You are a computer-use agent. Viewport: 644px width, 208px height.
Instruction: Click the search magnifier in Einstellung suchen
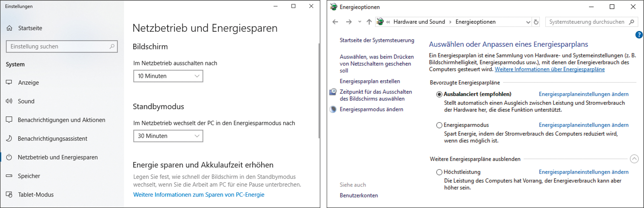(112, 46)
